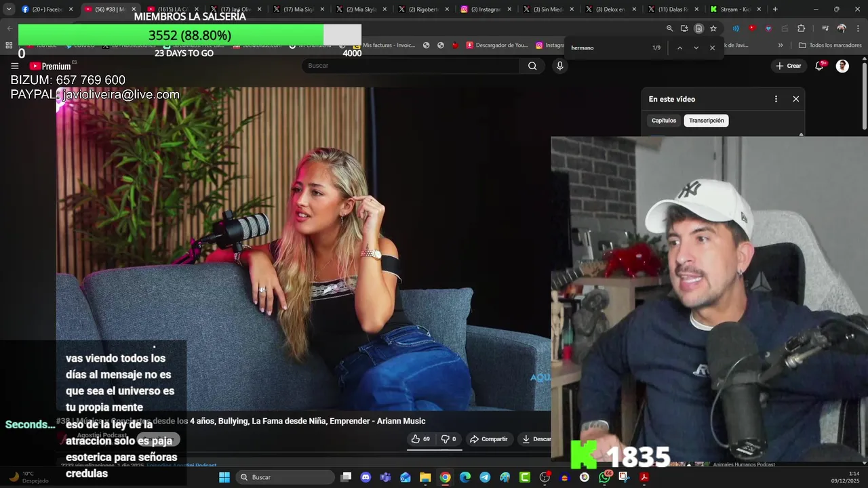Open the tab search dropdown arrow
The height and width of the screenshot is (488, 868).
tap(8, 9)
